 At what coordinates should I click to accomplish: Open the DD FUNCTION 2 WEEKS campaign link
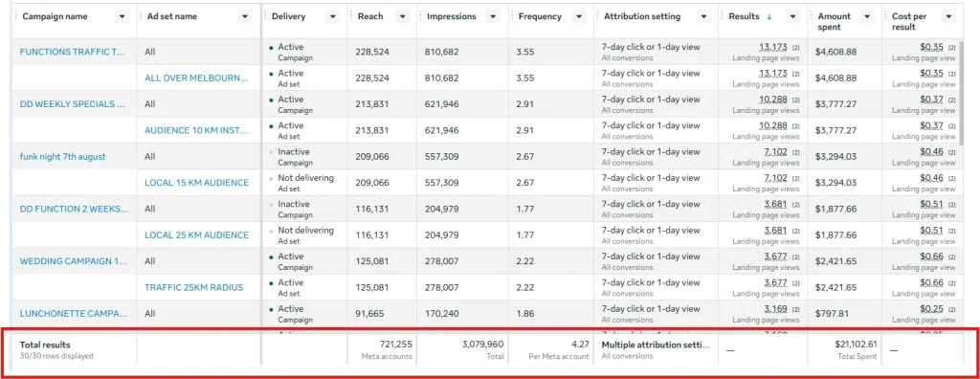coord(75,209)
